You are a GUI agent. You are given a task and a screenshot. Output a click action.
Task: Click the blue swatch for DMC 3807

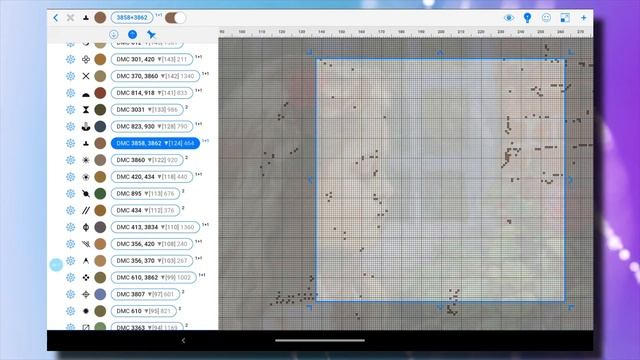(x=100, y=294)
